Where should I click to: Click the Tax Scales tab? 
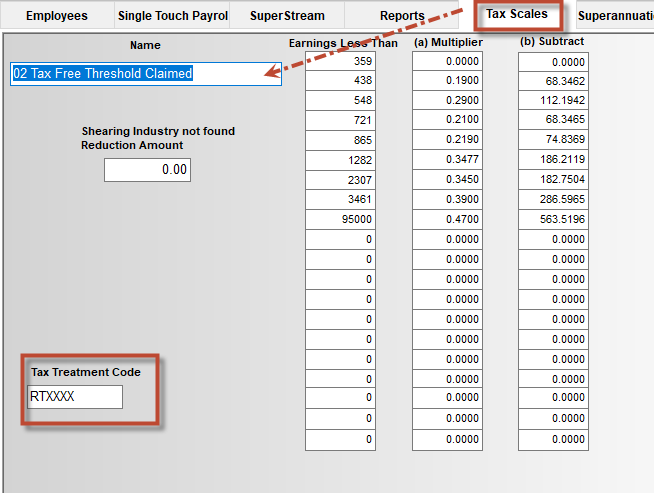[517, 15]
